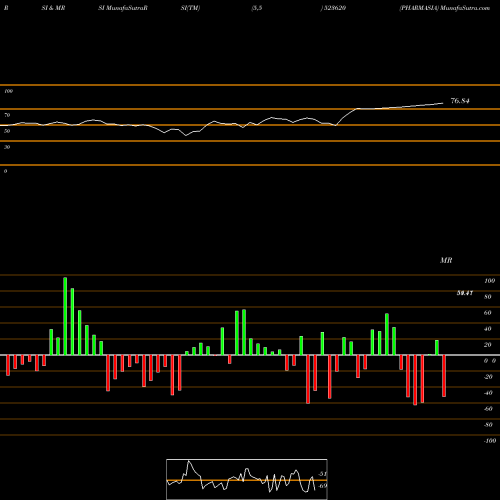Image resolution: width=500 pixels, height=500 pixels.
Task: Click the end of the RSI line near 76.84
Action: [x=443, y=103]
